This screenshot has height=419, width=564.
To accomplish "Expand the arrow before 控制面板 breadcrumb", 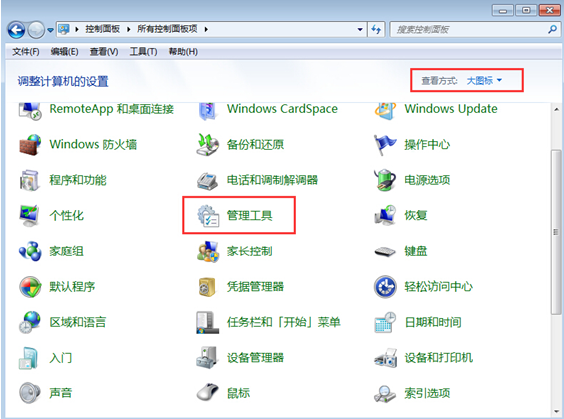I will [x=77, y=29].
